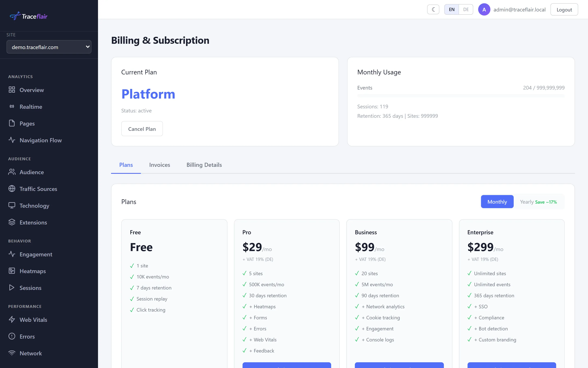Click the Sessions play icon
Viewport: 588px width, 368px height.
click(x=12, y=288)
